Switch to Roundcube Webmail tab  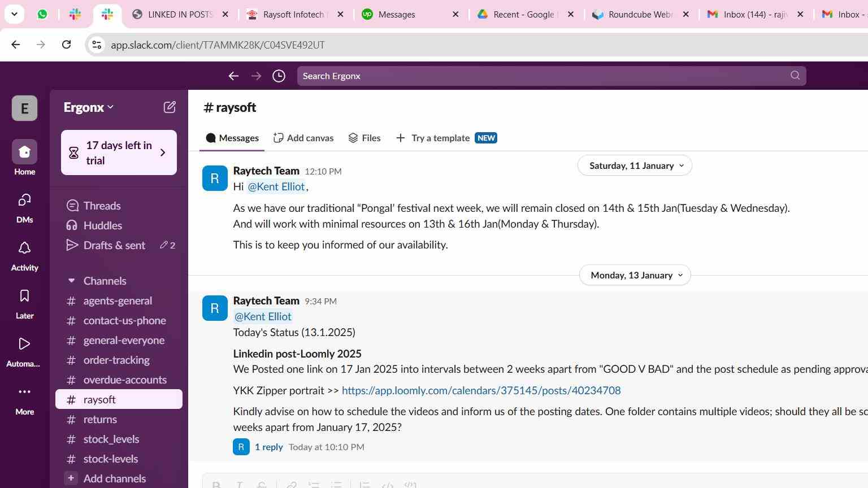coord(640,14)
